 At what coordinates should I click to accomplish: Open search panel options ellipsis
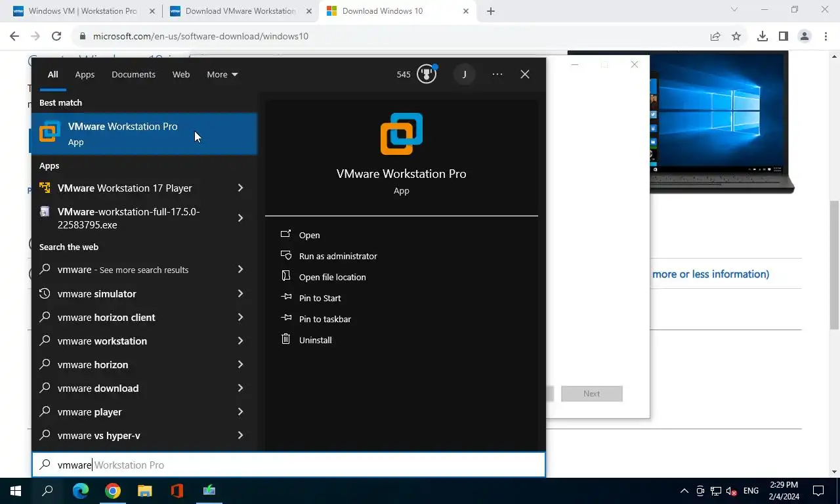[x=497, y=74]
